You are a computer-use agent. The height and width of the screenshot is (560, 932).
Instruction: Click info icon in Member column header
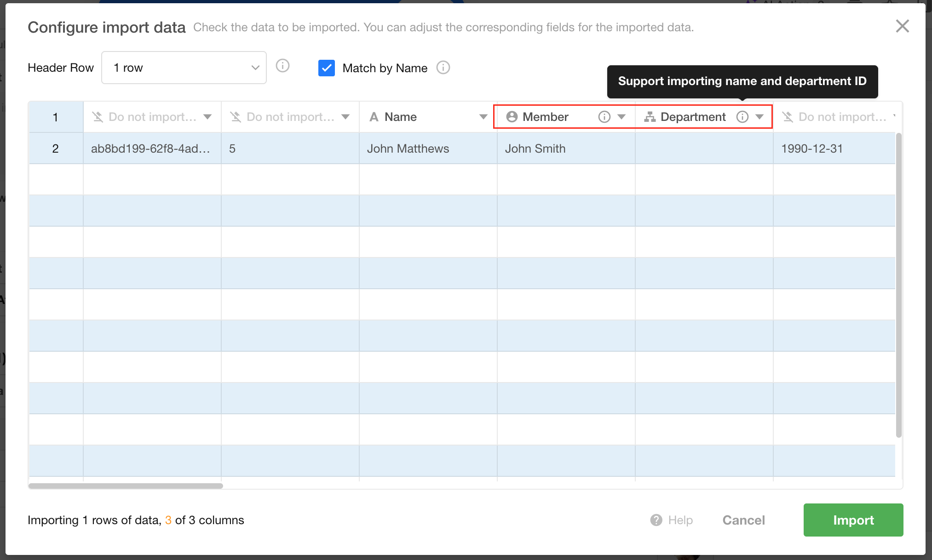tap(604, 117)
